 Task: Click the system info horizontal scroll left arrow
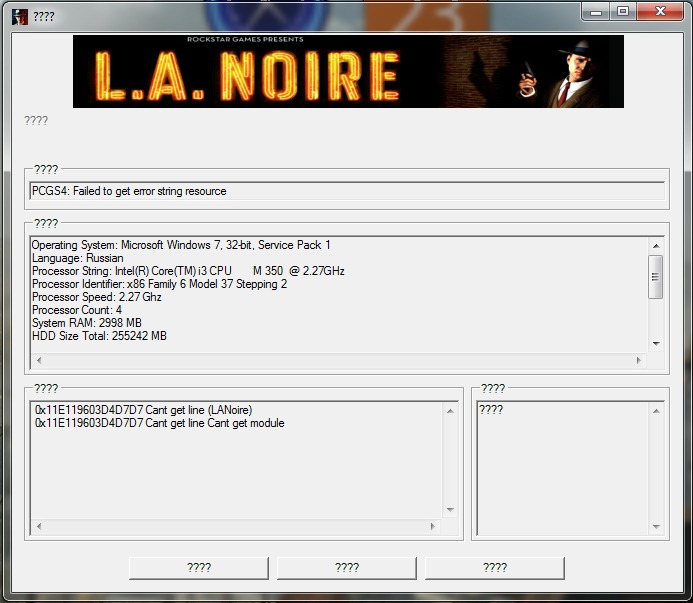pyautogui.click(x=39, y=360)
